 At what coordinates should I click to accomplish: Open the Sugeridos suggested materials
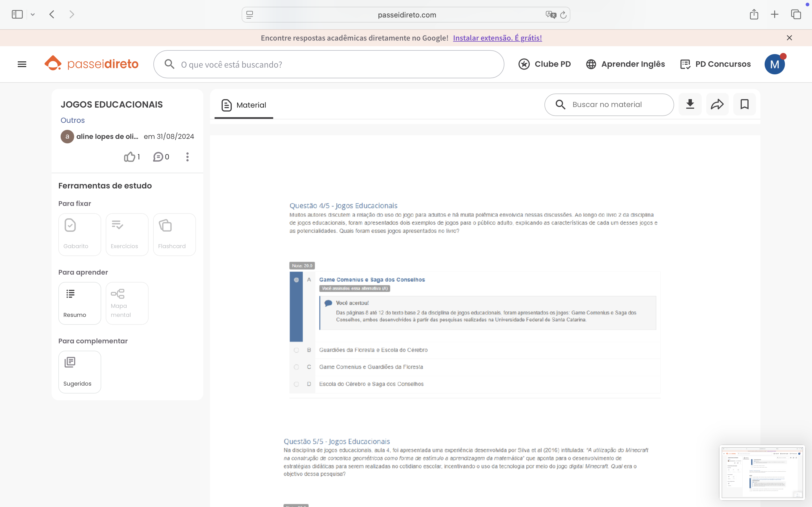coord(80,372)
